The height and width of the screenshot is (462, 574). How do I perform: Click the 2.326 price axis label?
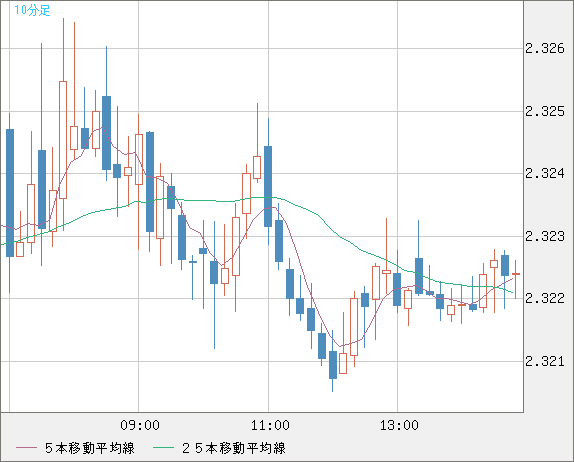(545, 48)
